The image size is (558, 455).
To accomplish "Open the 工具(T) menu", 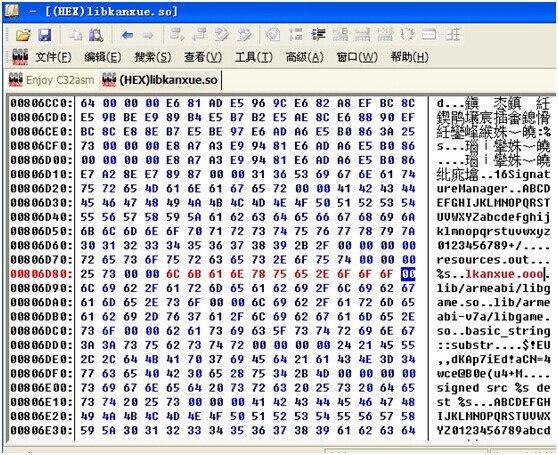I will (254, 57).
